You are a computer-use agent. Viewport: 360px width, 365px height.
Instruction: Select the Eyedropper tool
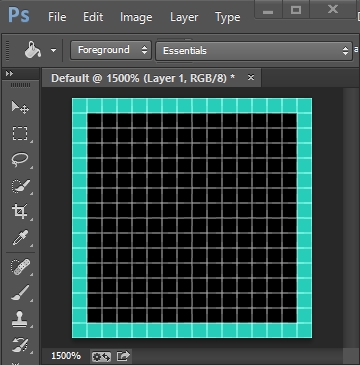[20, 238]
